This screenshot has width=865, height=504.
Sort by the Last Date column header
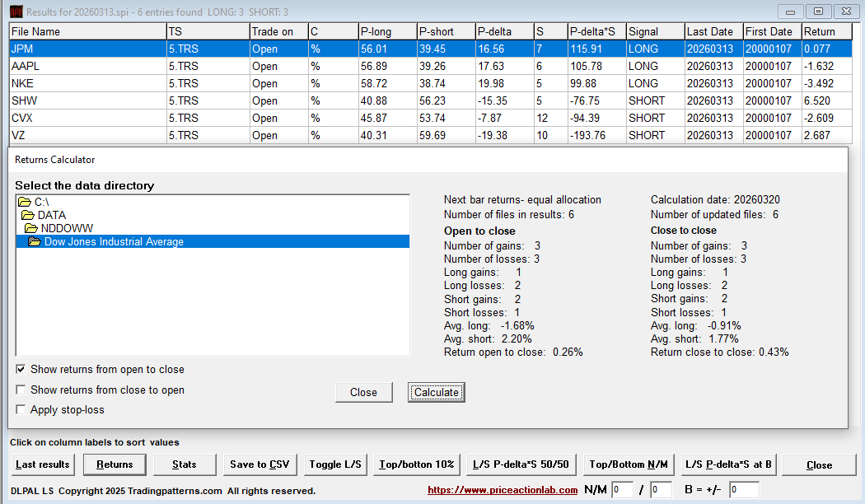click(x=714, y=31)
